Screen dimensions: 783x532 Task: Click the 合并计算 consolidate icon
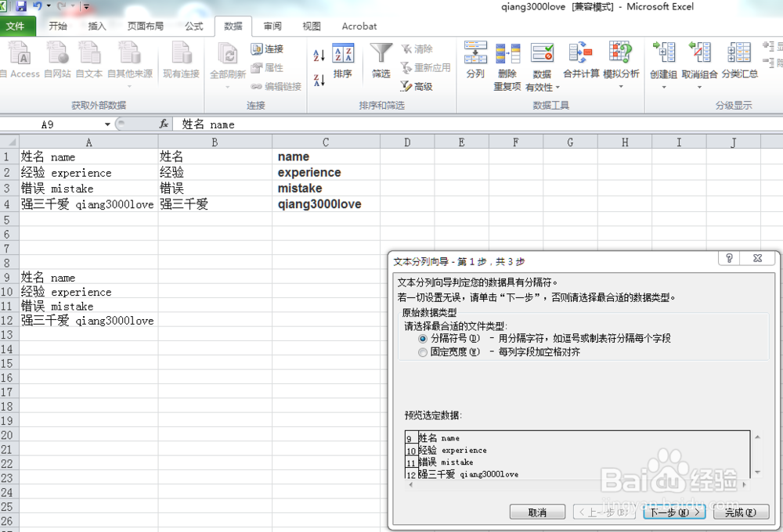(x=581, y=60)
